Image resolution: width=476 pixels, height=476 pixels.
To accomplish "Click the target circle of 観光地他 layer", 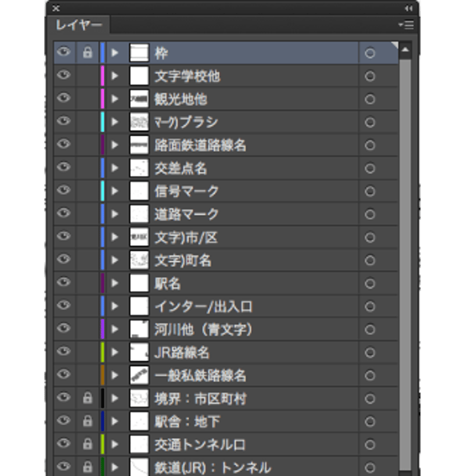I will [x=370, y=99].
